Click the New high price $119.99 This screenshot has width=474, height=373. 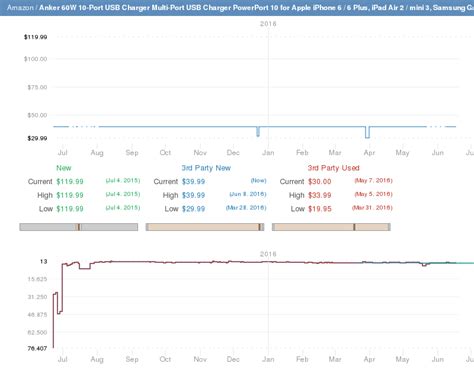tap(70, 195)
